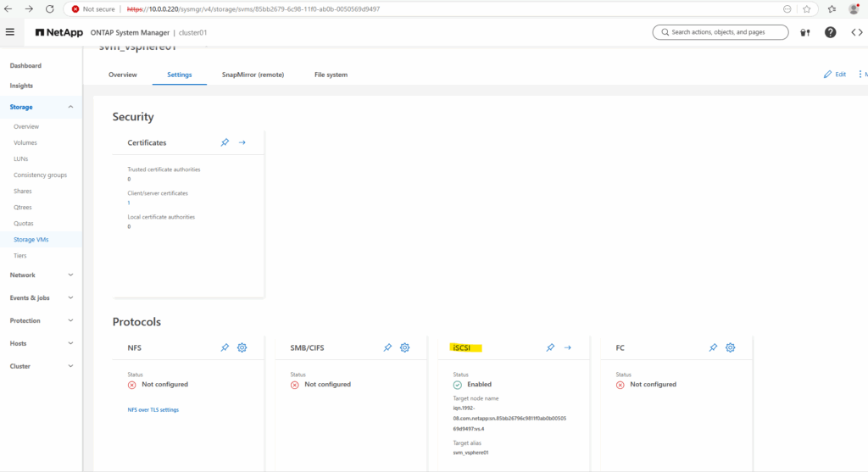Viewport: 868px width, 472px height.
Task: Click the Local certificate authorities label
Action: (x=161, y=217)
